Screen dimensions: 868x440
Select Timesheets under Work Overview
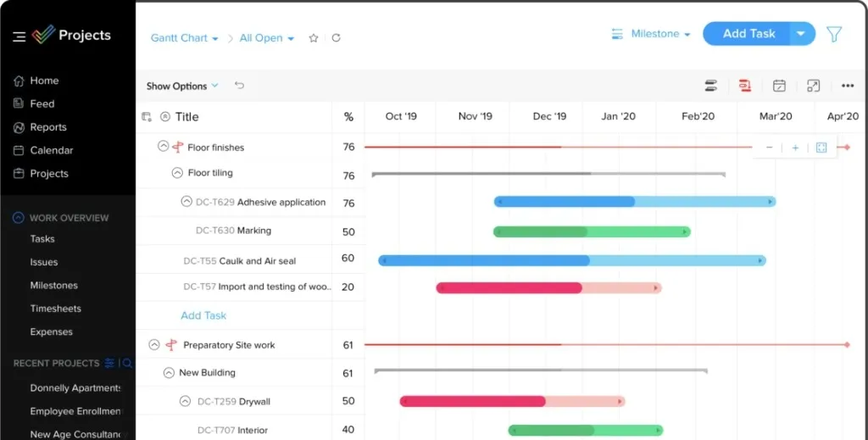pos(55,309)
